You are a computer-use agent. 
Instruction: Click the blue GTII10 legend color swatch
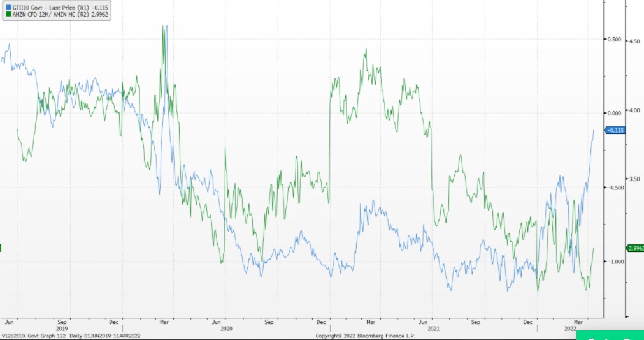click(8, 8)
